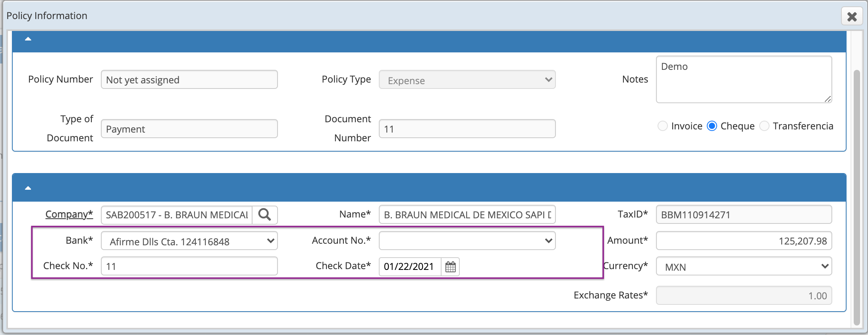Click the Company link label
This screenshot has width=868, height=335.
[x=69, y=214]
